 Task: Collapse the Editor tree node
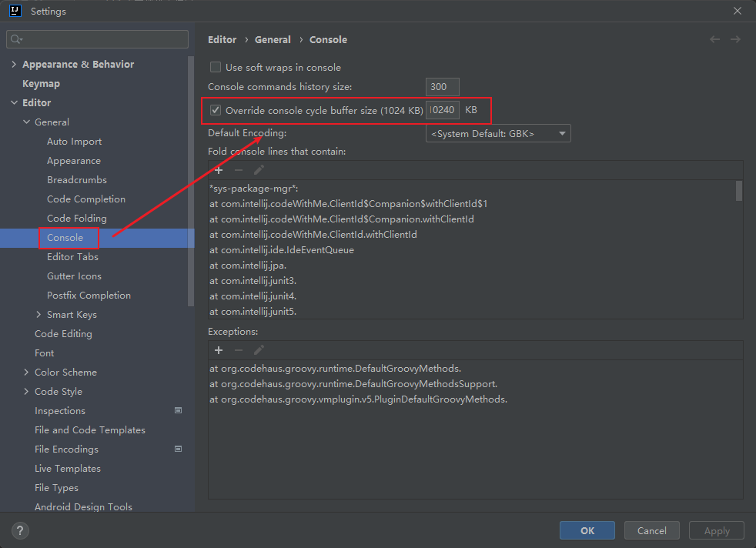point(14,102)
